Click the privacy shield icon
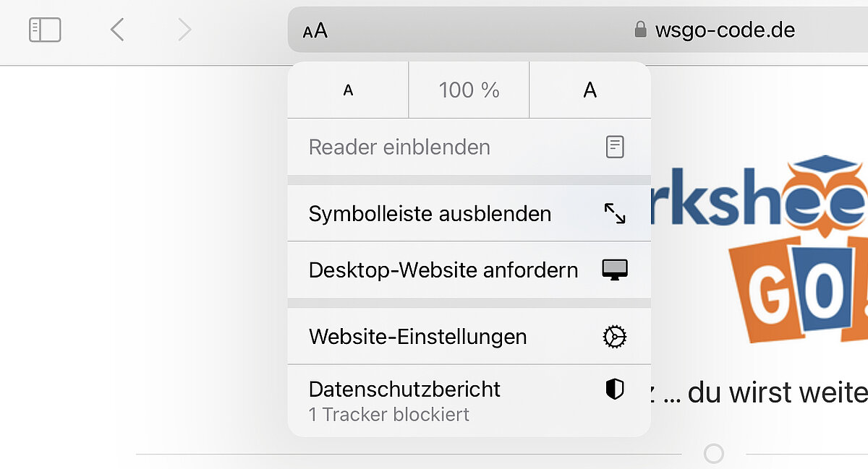This screenshot has height=469, width=868. click(615, 390)
